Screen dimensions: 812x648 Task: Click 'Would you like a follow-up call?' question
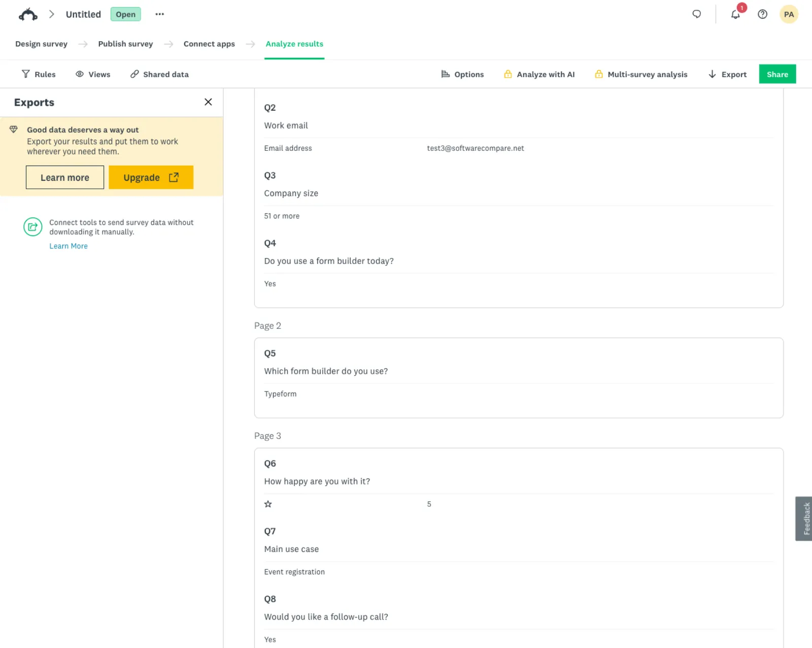coord(326,617)
